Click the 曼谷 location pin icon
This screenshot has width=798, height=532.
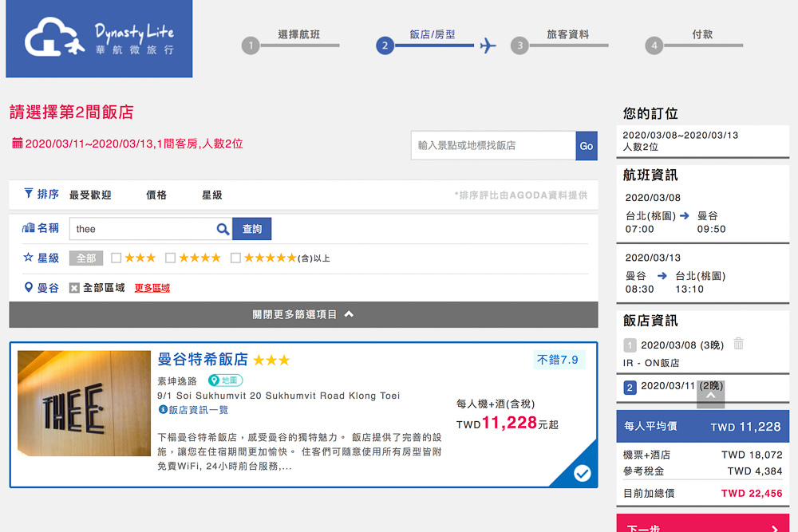point(29,287)
